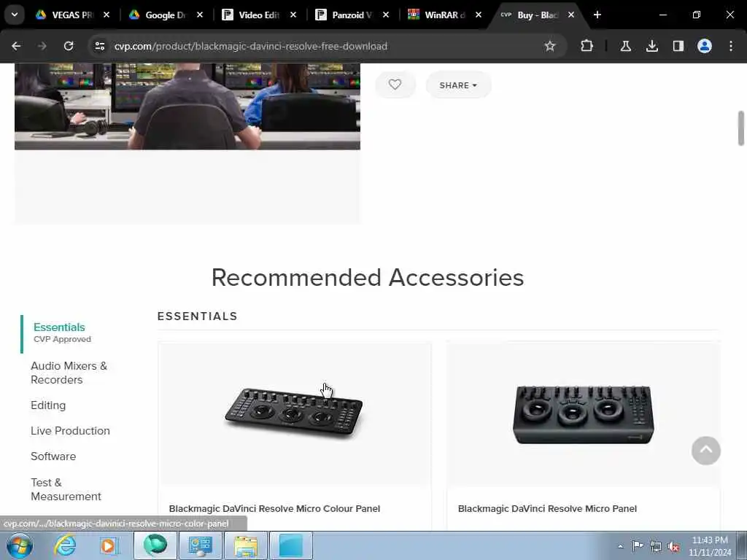
Task: Open the Downloads icon in toolbar
Action: [x=651, y=46]
